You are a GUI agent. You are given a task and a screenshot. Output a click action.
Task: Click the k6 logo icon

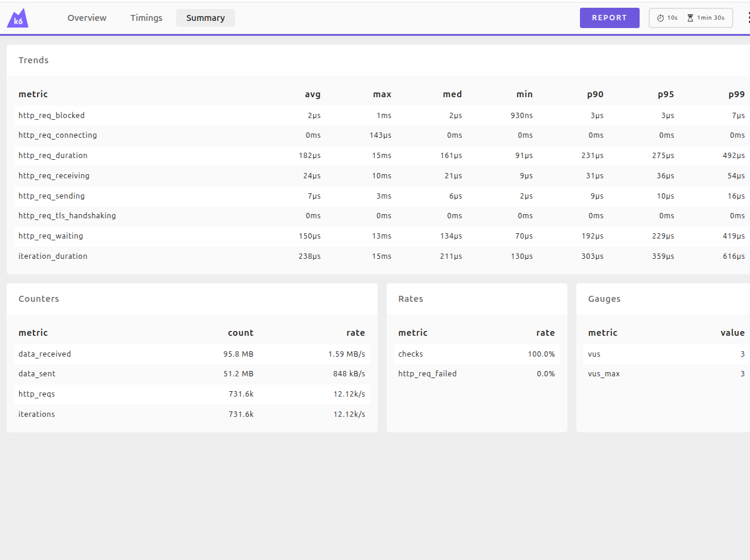tap(18, 18)
